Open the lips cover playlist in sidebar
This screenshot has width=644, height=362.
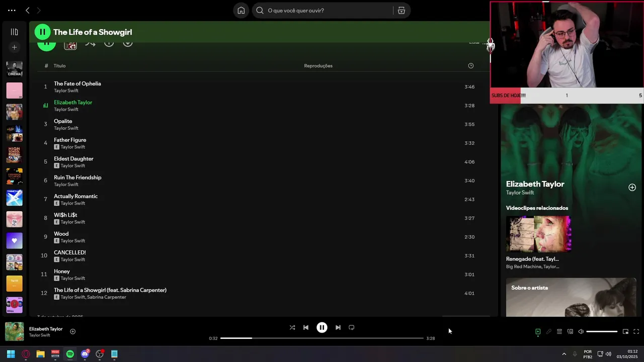(14, 219)
